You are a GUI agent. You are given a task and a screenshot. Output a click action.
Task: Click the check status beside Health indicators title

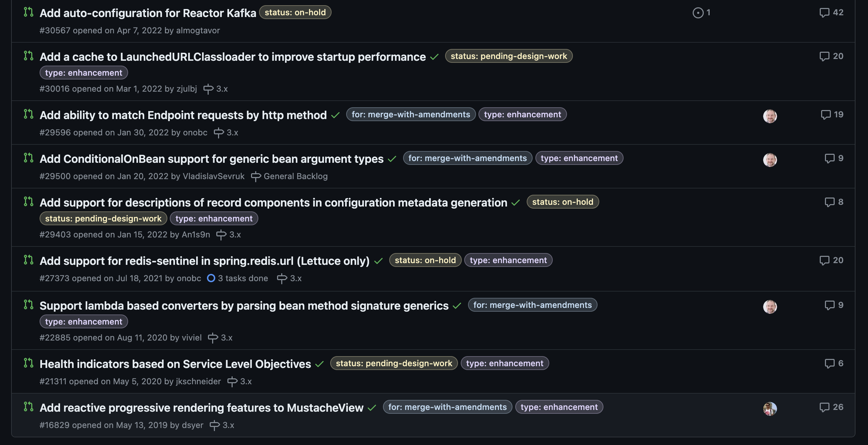[319, 364]
